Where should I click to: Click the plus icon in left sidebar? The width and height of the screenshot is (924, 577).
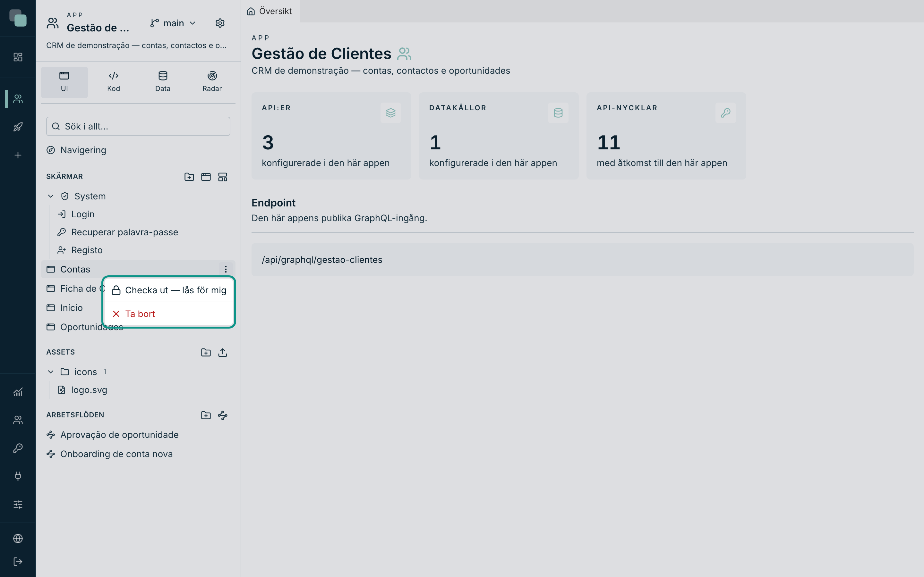point(18,155)
